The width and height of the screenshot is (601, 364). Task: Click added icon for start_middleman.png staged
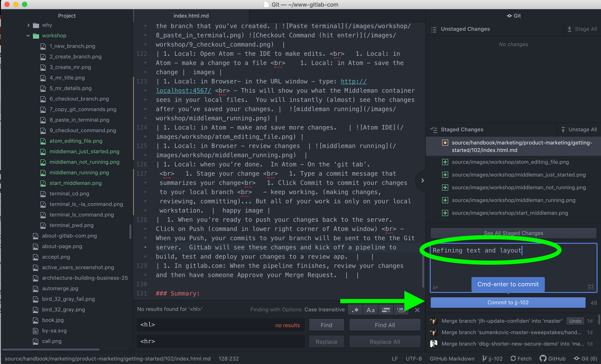coord(445,213)
